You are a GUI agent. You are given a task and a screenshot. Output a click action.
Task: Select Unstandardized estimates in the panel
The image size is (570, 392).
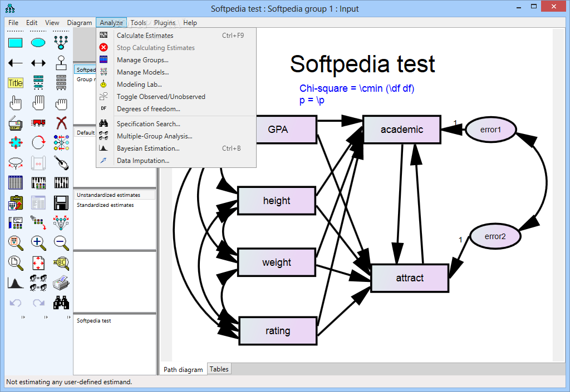(115, 195)
